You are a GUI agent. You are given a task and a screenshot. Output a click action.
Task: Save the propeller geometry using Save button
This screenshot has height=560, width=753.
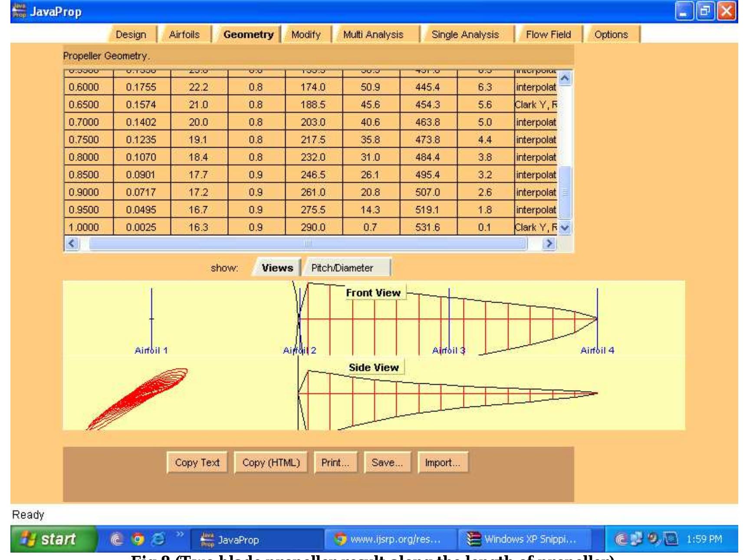386,463
